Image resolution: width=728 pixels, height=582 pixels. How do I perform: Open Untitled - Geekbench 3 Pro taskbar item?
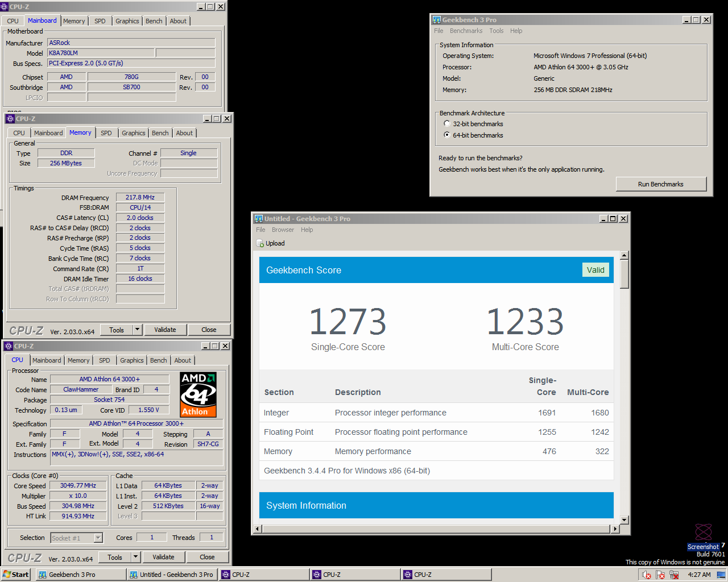tap(172, 575)
